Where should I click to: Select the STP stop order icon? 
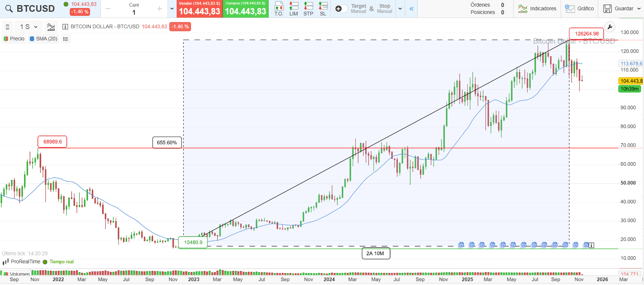[x=308, y=8]
